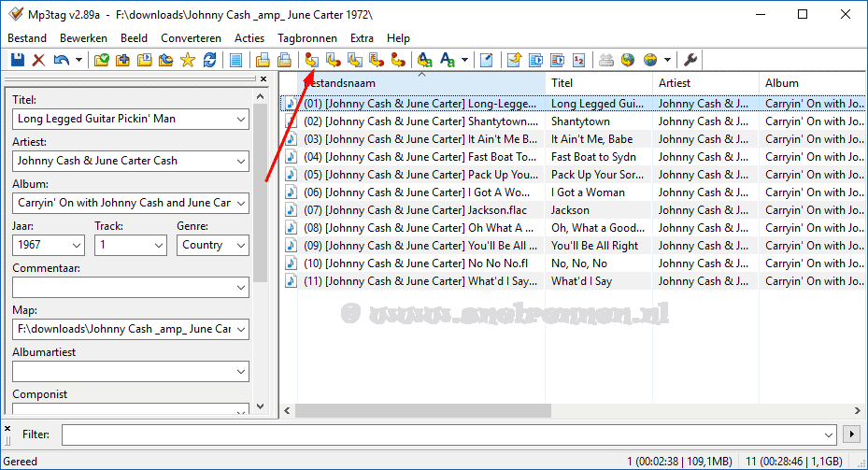Image resolution: width=868 pixels, height=470 pixels.
Task: Run the Text file - Tag converter icon
Action: click(377, 60)
